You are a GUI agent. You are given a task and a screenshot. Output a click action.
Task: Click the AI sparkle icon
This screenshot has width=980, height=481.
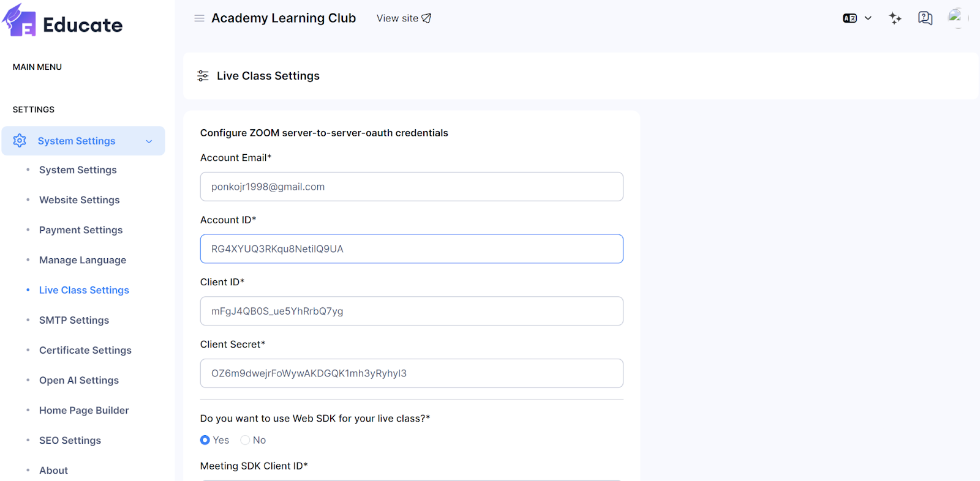(x=895, y=18)
